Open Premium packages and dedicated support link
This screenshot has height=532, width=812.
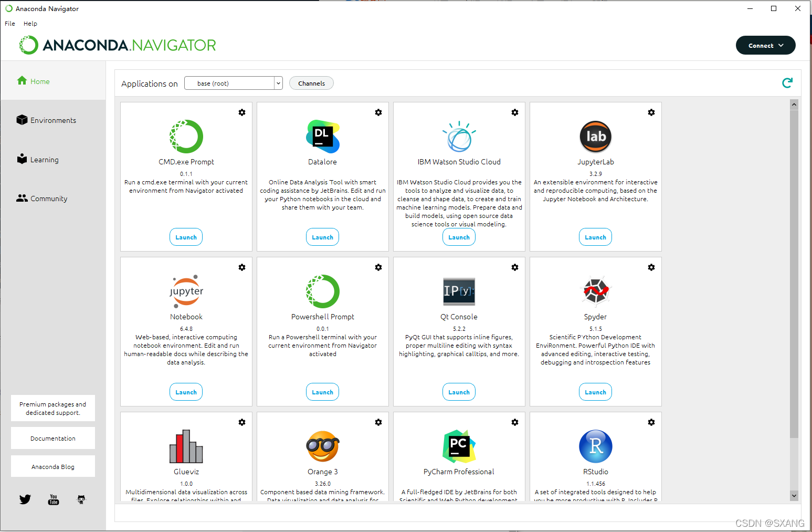[x=53, y=408]
